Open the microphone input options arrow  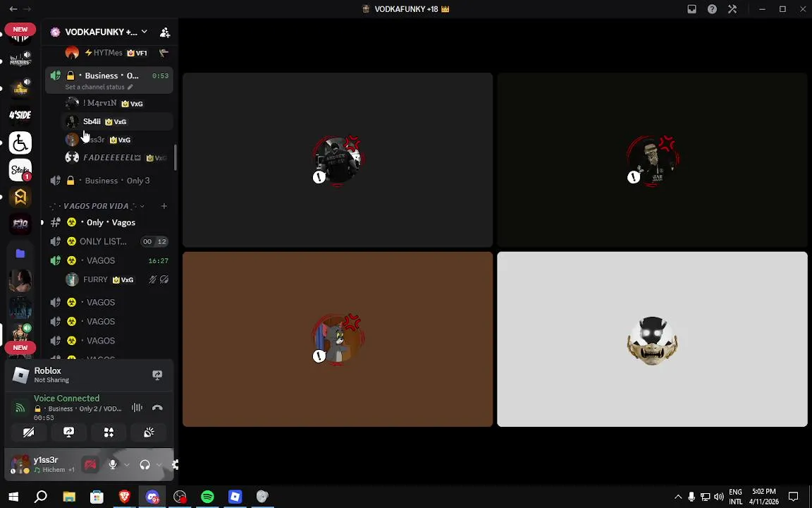126,464
